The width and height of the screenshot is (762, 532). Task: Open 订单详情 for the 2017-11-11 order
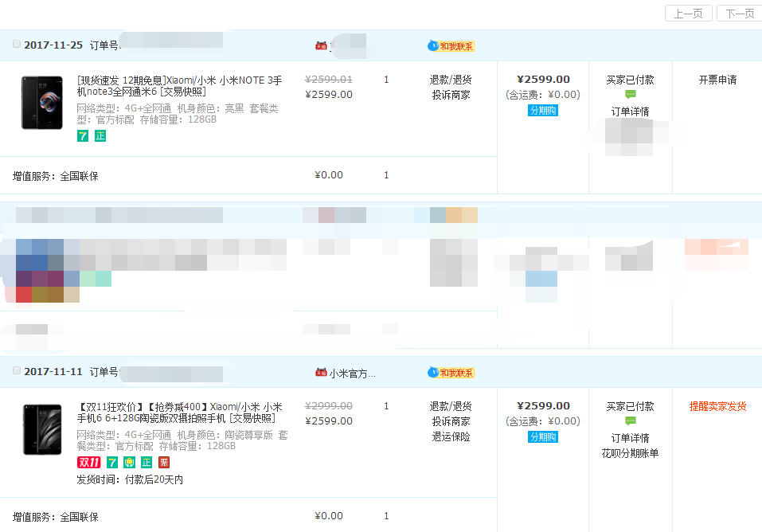point(631,438)
